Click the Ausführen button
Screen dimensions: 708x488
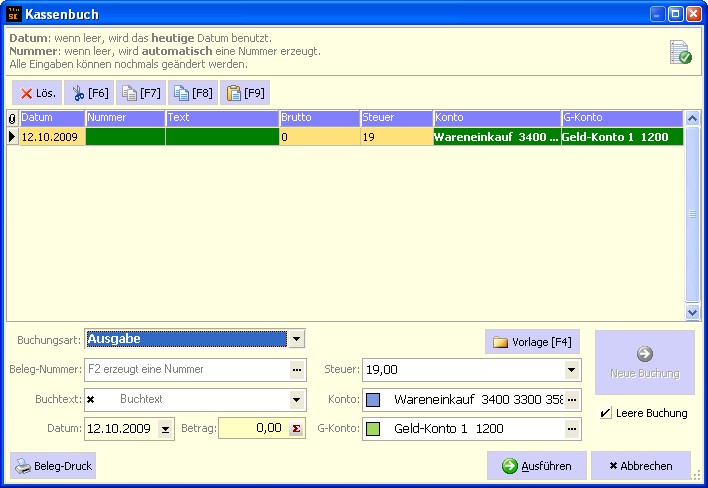536,466
